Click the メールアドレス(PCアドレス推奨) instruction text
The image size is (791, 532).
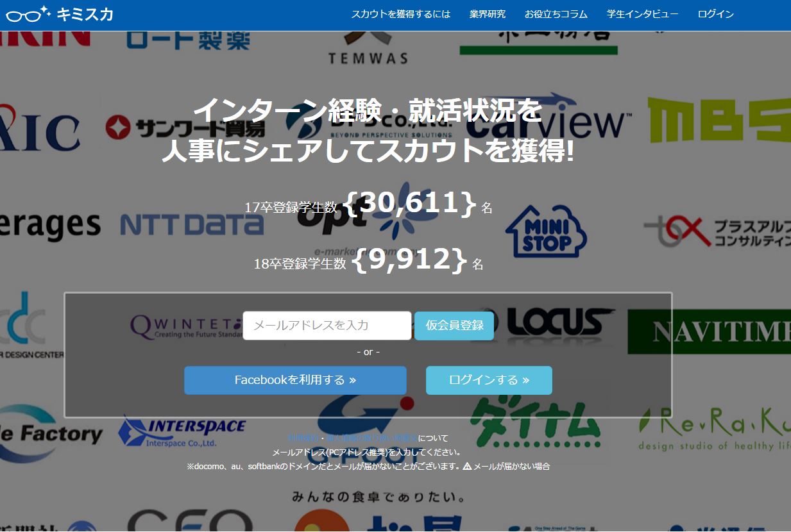tap(368, 453)
